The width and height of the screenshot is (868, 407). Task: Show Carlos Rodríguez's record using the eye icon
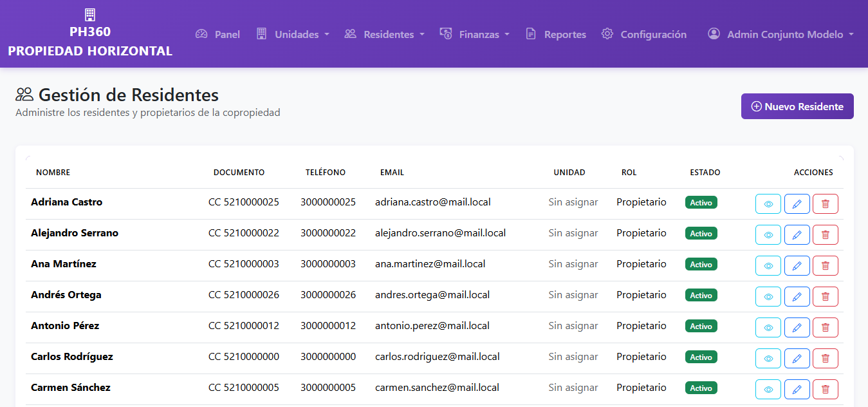point(768,358)
